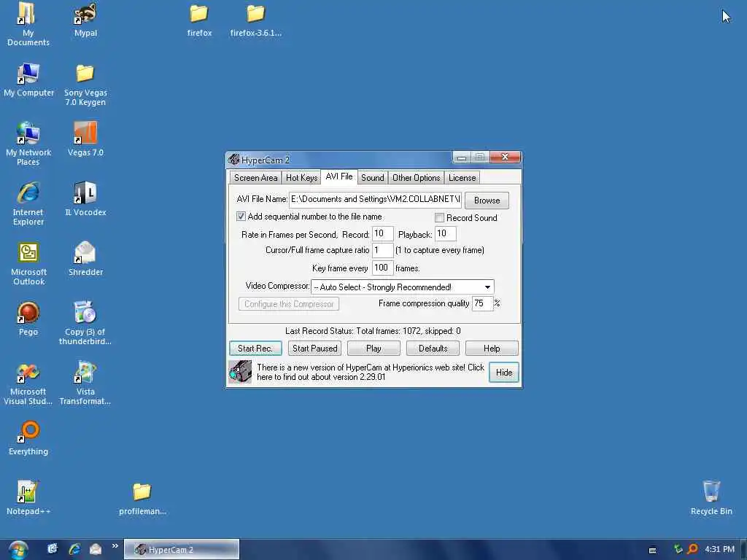Viewport: 747px width, 560px height.
Task: Open the Windows Start orb
Action: pos(18,550)
